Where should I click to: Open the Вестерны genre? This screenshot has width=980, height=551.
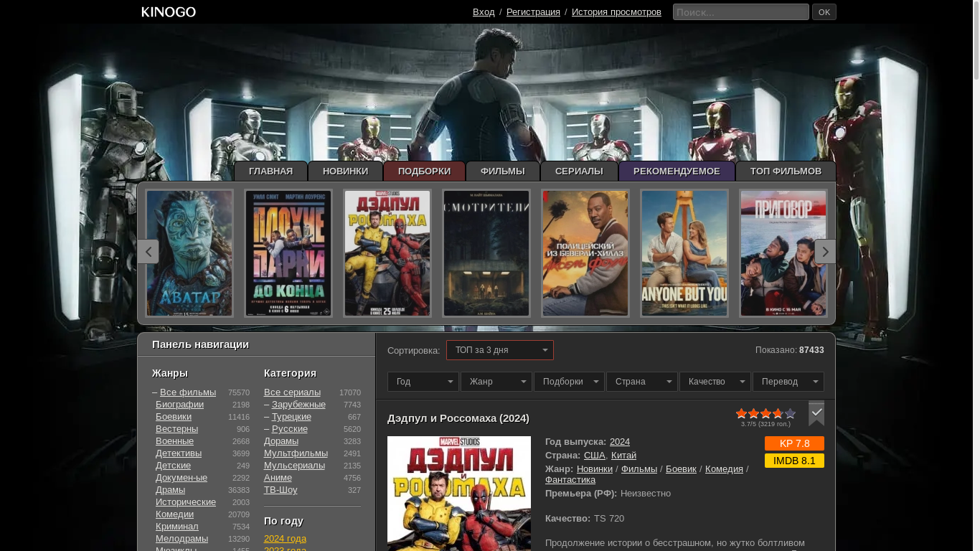coord(176,429)
